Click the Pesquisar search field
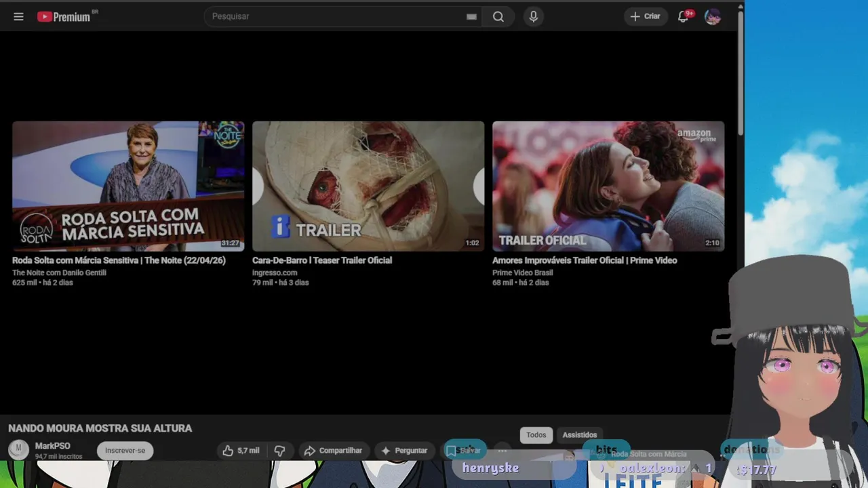 [342, 16]
